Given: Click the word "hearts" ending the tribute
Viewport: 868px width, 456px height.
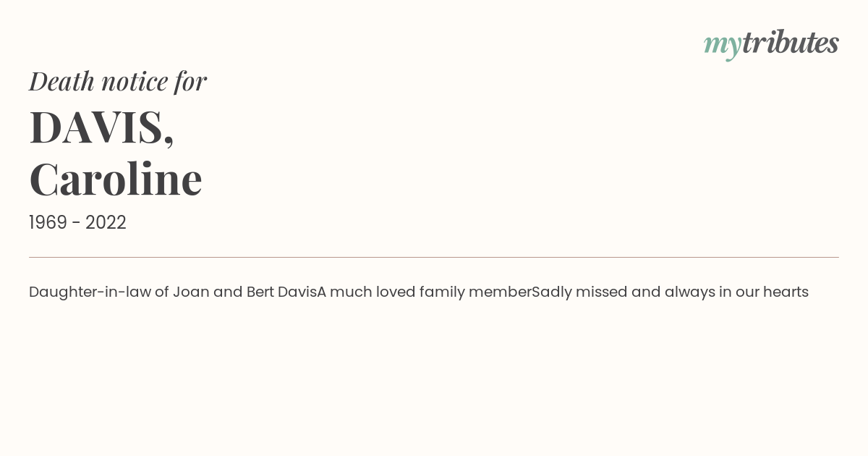Looking at the screenshot, I should (786, 292).
